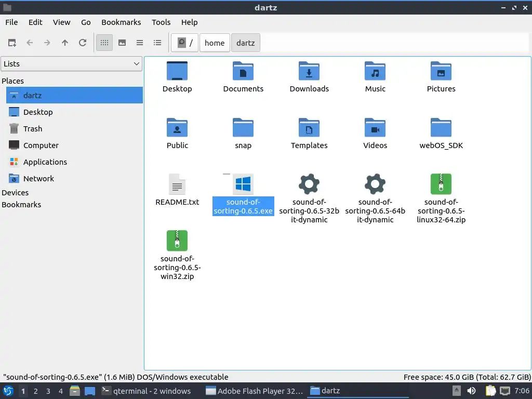Open the Lists side pane dropdown
532x399 pixels.
(x=71, y=64)
